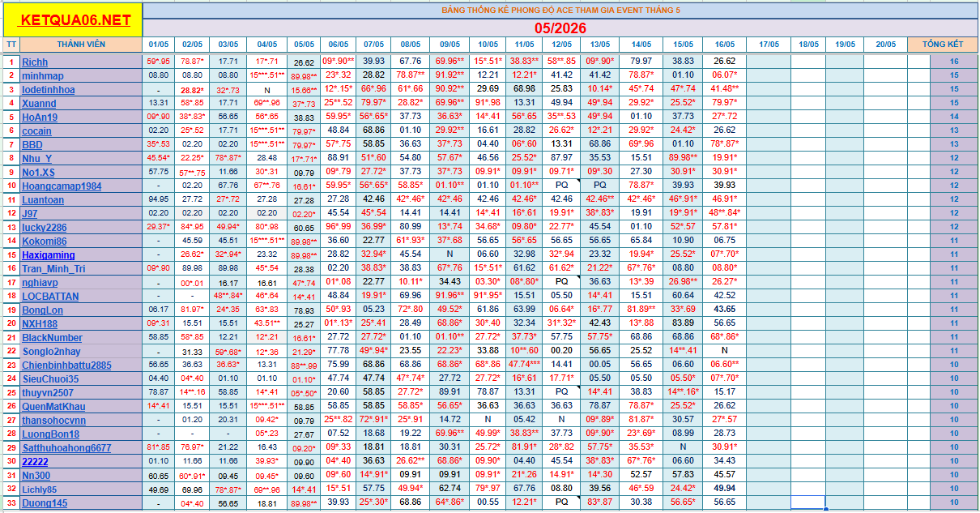Select the TT column header
Image resolution: width=980 pixels, height=513 pixels.
[x=11, y=44]
